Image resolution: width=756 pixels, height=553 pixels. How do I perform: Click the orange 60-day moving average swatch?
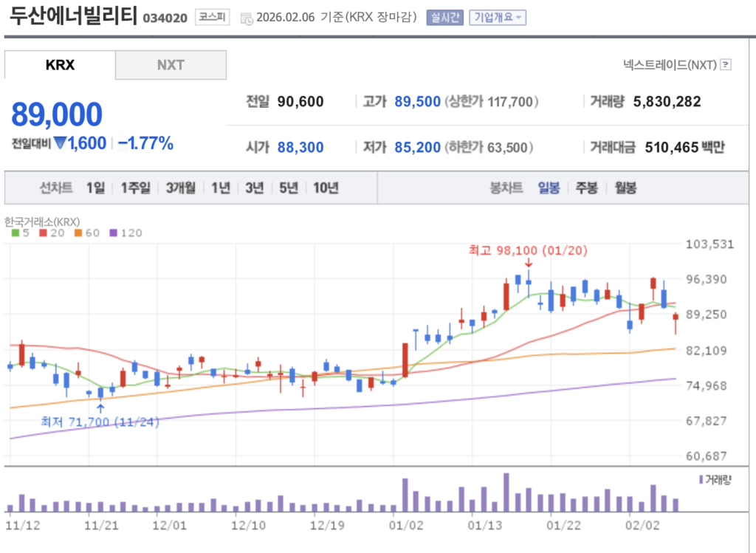pos(78,233)
